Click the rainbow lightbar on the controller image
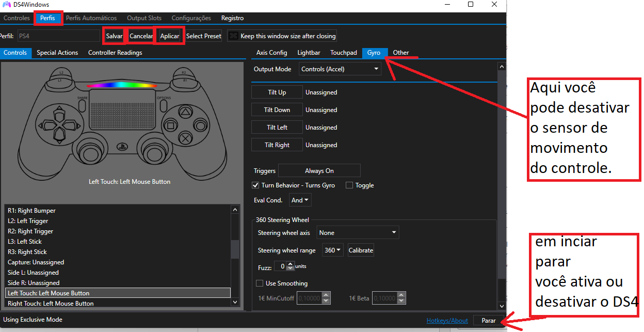 [122, 86]
